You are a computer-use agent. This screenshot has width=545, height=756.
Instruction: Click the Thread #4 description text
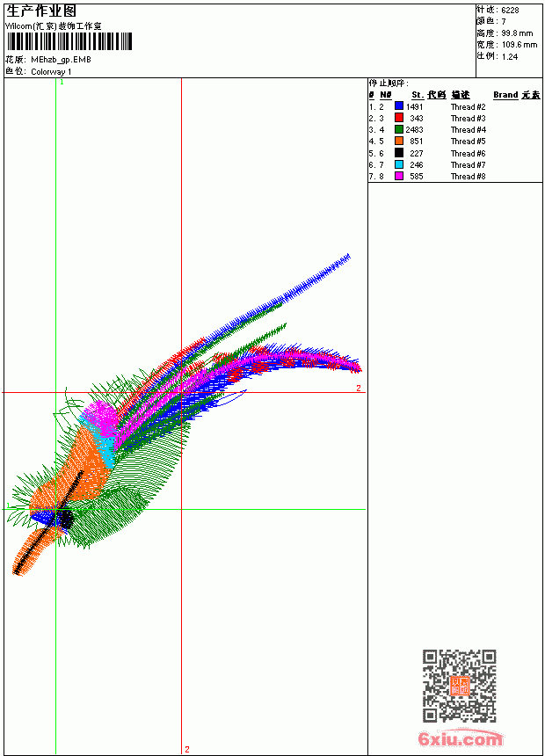tap(469, 130)
